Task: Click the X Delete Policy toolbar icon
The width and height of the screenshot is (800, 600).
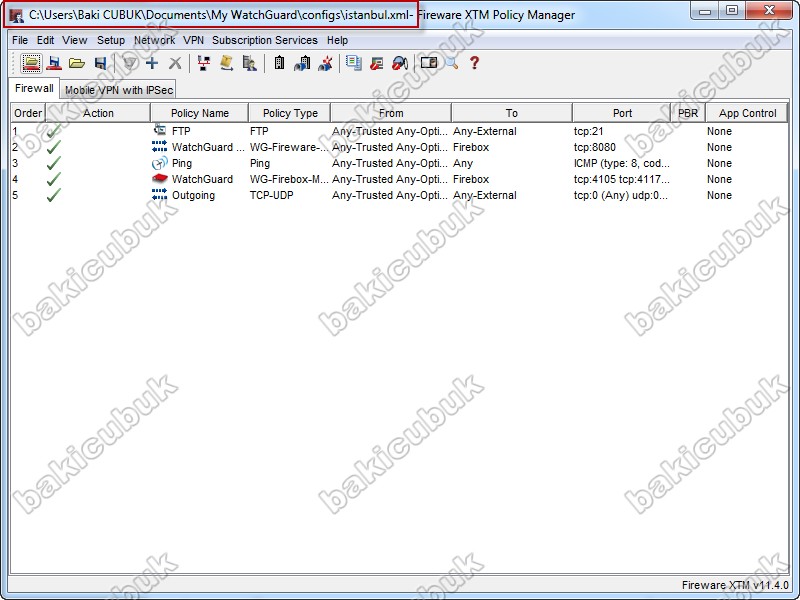Action: click(x=175, y=63)
